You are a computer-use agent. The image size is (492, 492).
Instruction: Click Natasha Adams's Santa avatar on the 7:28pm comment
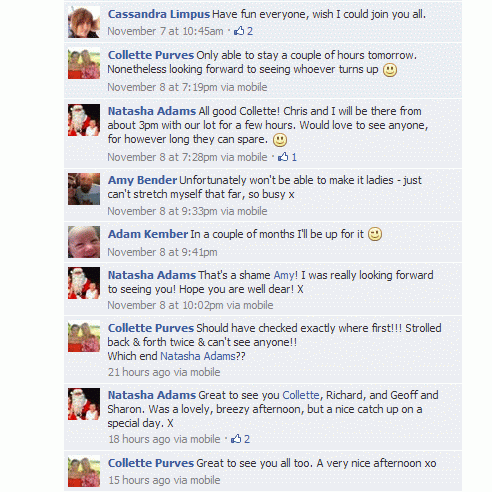pyautogui.click(x=84, y=120)
